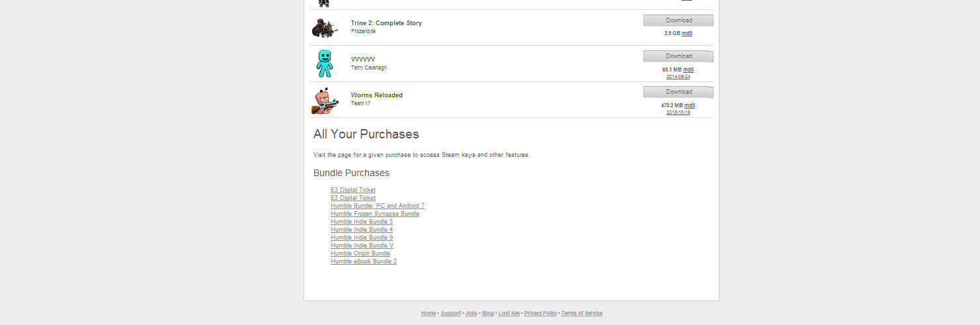Open the Lost Key footer link

(509, 314)
